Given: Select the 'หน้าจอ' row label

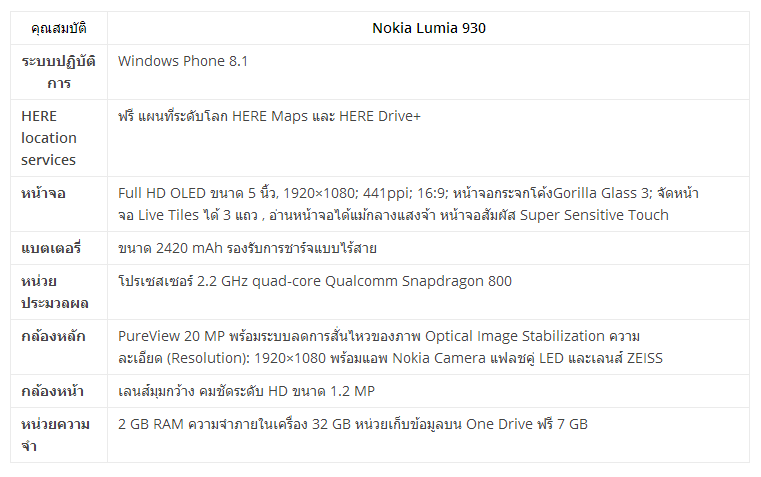Looking at the screenshot, I should (44, 193).
